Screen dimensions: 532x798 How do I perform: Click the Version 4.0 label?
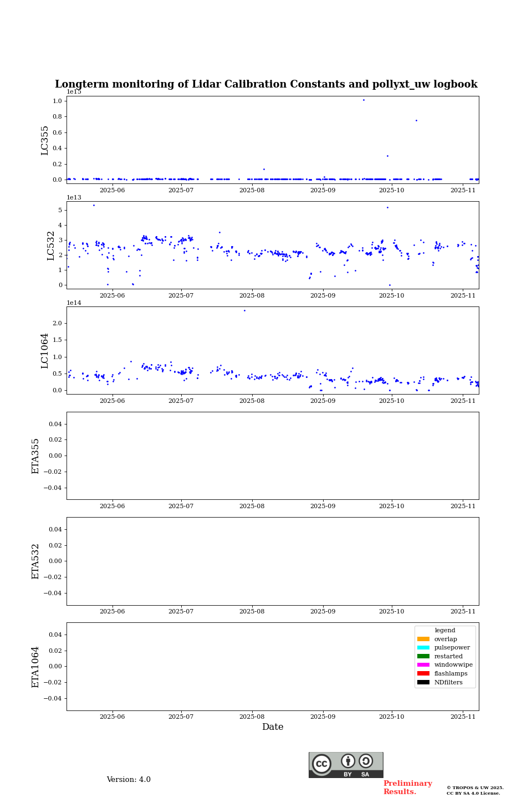(129, 780)
